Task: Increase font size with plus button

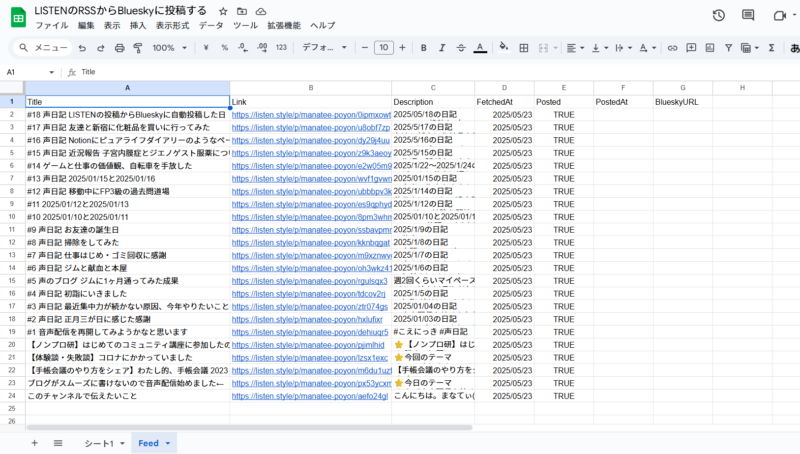Action: point(402,47)
